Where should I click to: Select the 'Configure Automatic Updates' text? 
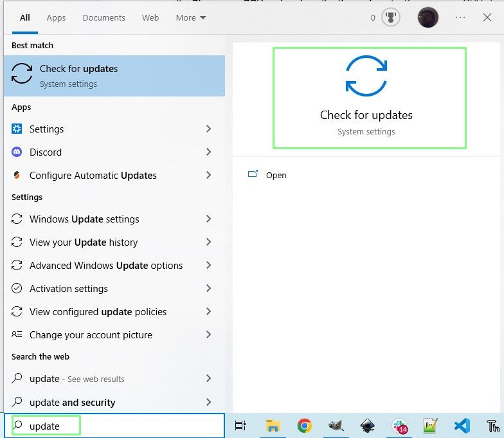93,175
